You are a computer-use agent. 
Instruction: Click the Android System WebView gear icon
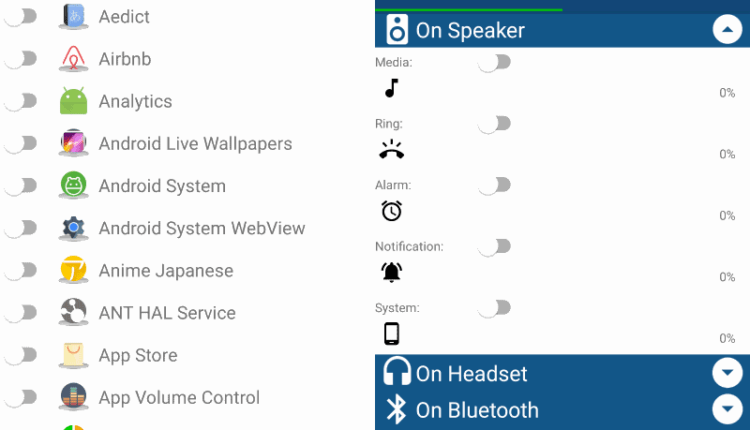click(x=73, y=228)
